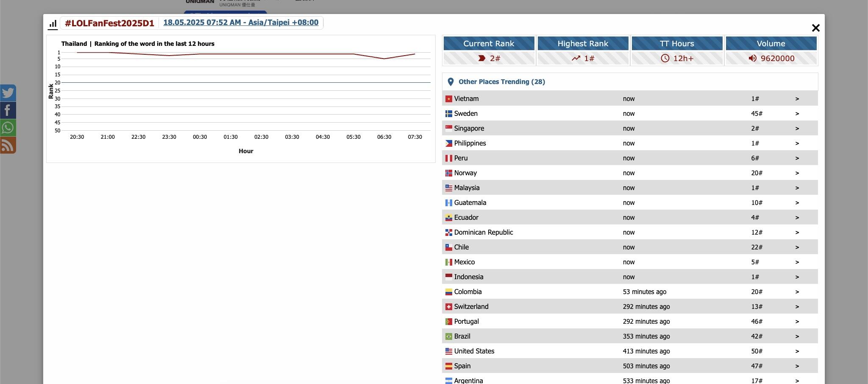The width and height of the screenshot is (868, 384).
Task: Click the Switzerland flag icon
Action: [449, 307]
